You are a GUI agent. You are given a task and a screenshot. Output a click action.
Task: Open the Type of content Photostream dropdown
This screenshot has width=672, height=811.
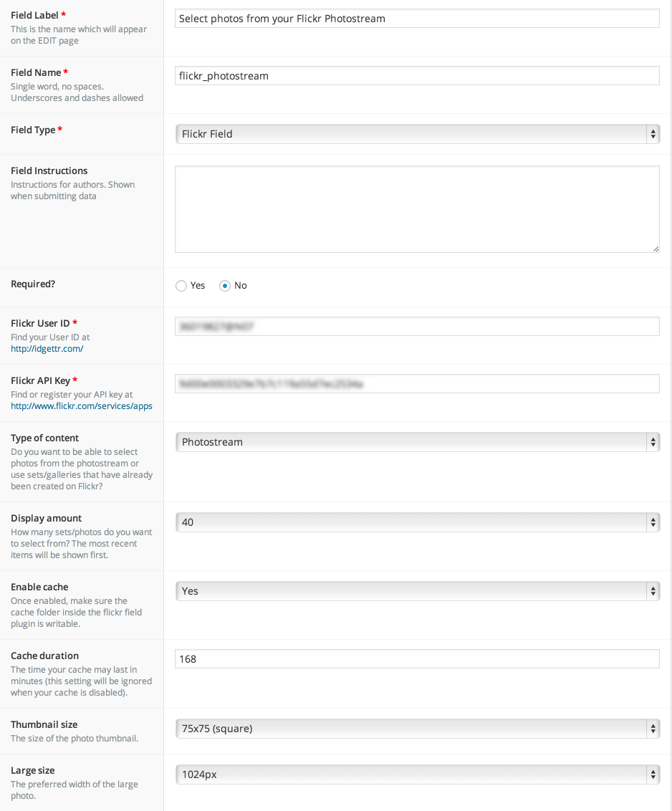[418, 442]
